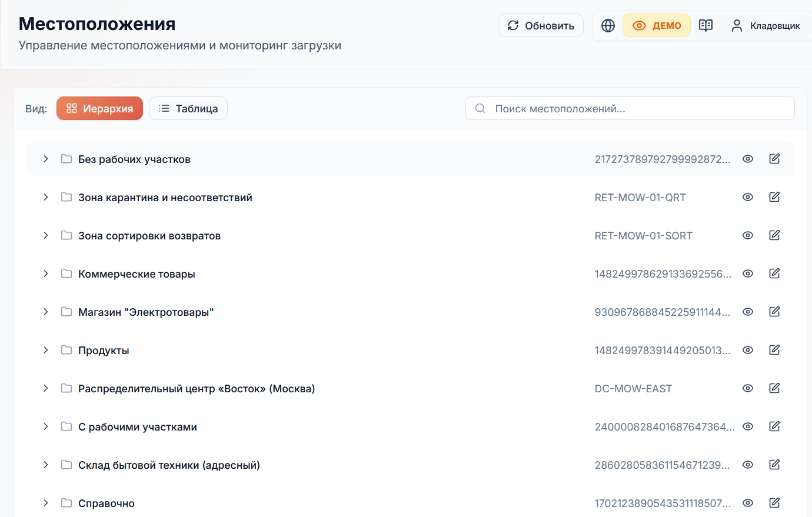
Task: Open the documentation book icon
Action: 705,26
